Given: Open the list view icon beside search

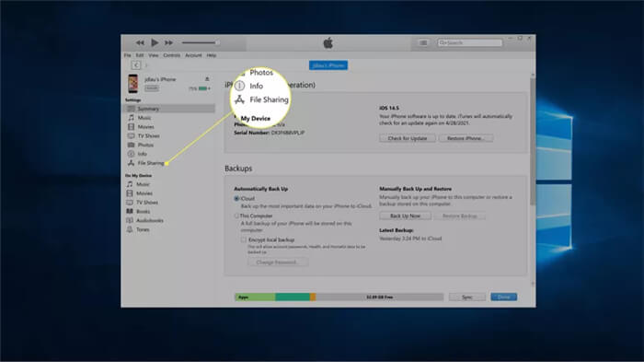Looking at the screenshot, I should (423, 42).
